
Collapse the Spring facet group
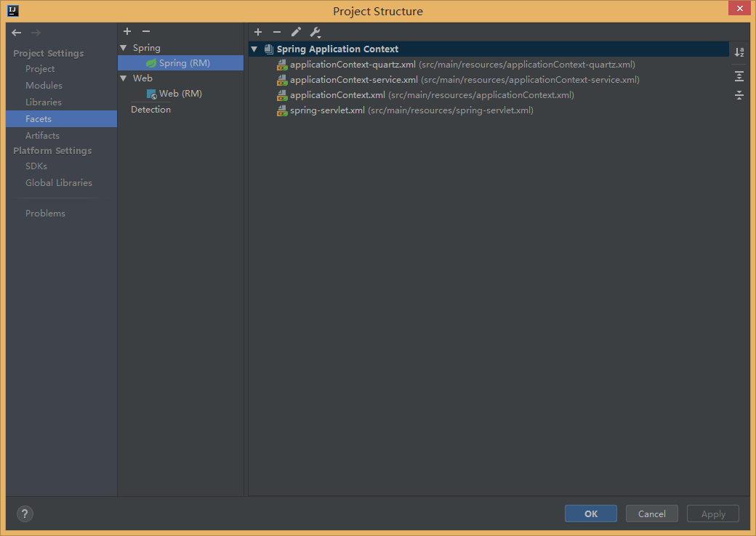coord(124,48)
